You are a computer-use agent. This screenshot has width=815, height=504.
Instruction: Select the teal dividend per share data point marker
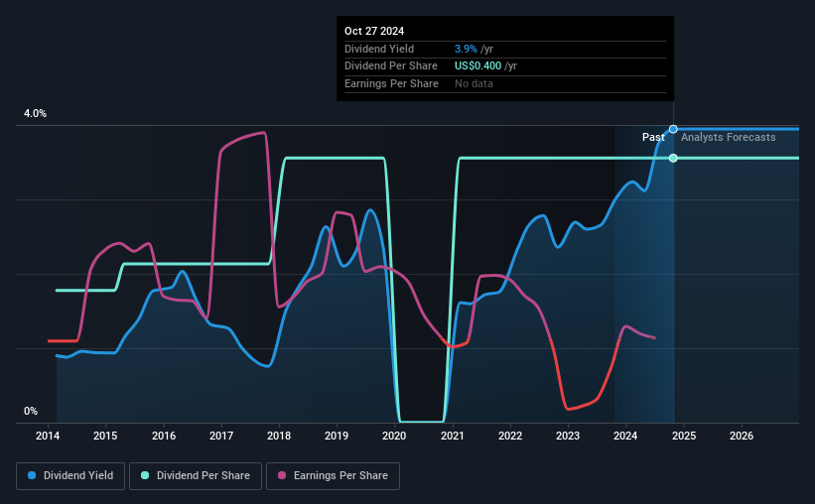(673, 158)
